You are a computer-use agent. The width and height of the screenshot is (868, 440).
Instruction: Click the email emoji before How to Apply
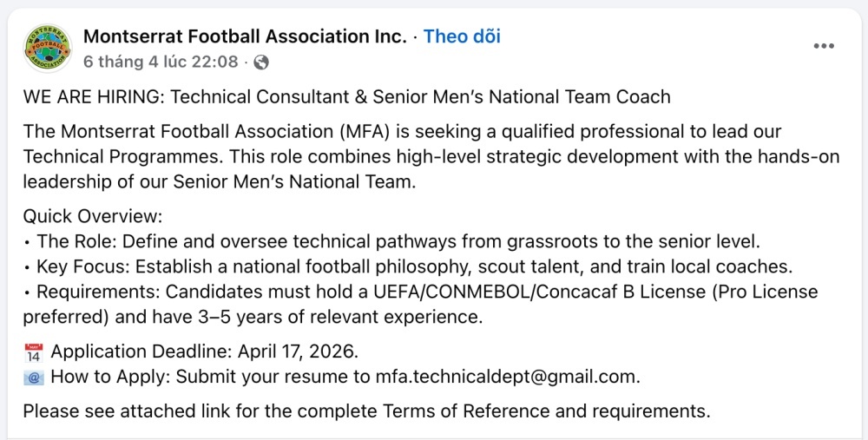pyautogui.click(x=34, y=378)
